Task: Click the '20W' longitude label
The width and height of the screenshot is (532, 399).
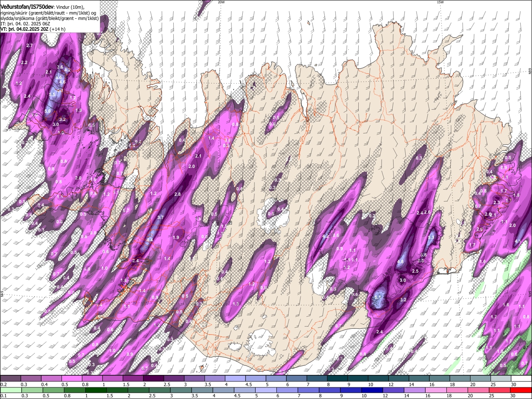Action: (221, 2)
